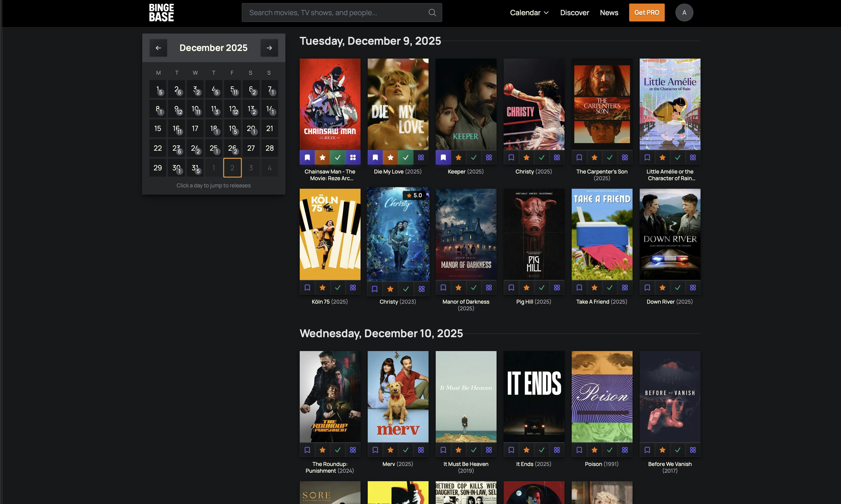This screenshot has height=504, width=841.
Task: Open the collections grid icon under Christy (2025)
Action: (x=557, y=157)
